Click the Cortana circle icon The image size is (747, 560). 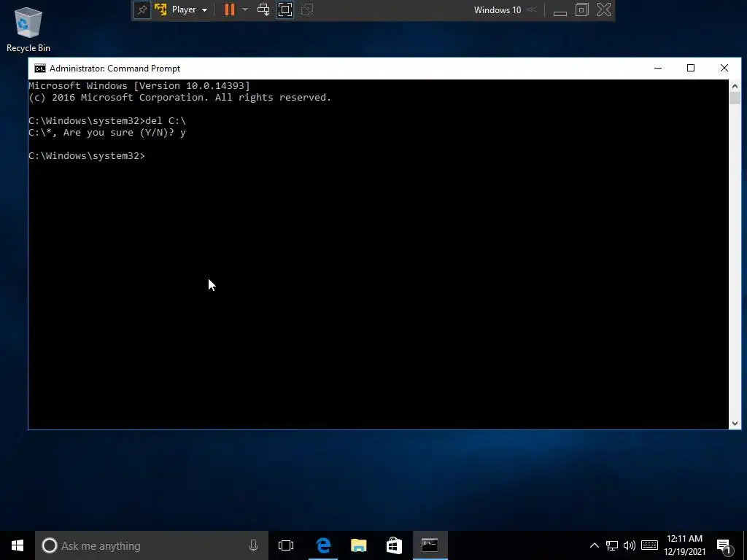click(49, 545)
